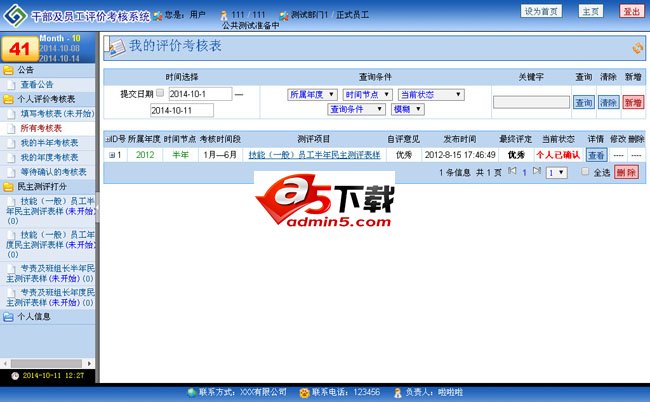Open 专责及班组长半年民主测评表样 sidebar item

(x=50, y=274)
